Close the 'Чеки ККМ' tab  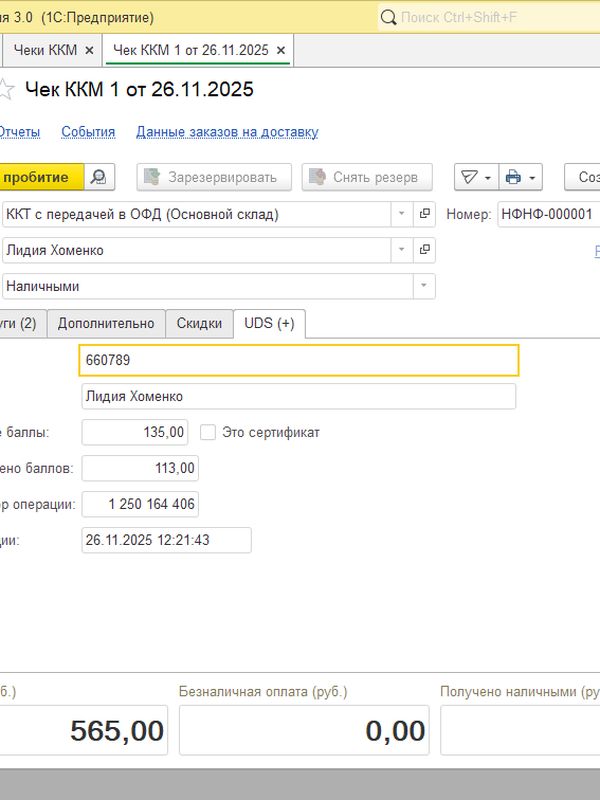[x=89, y=51]
